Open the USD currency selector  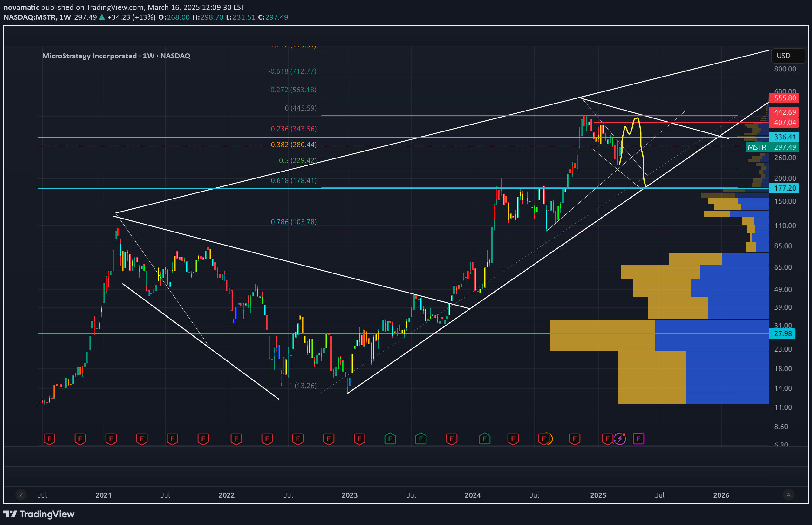tap(788, 56)
